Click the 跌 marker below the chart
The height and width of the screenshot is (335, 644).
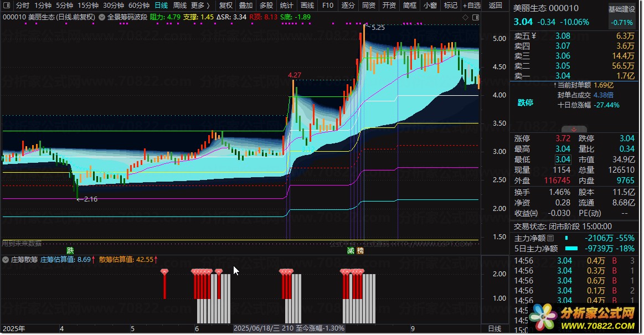[x=70, y=250]
